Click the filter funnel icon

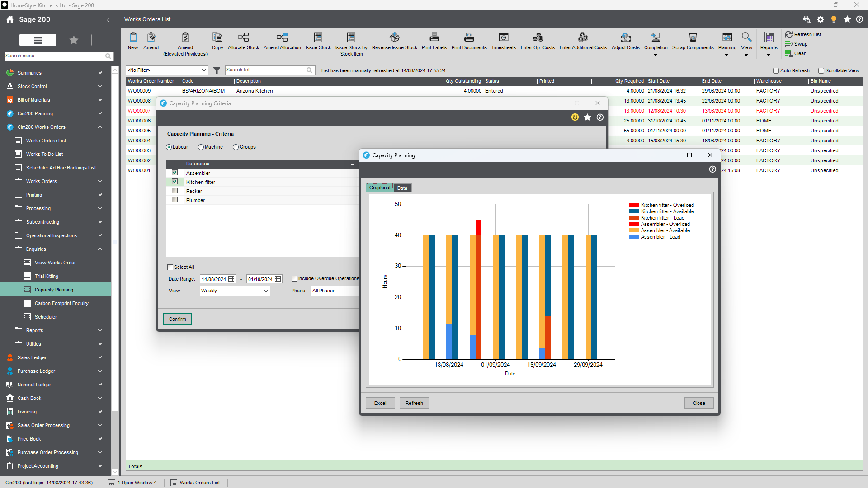pyautogui.click(x=217, y=70)
